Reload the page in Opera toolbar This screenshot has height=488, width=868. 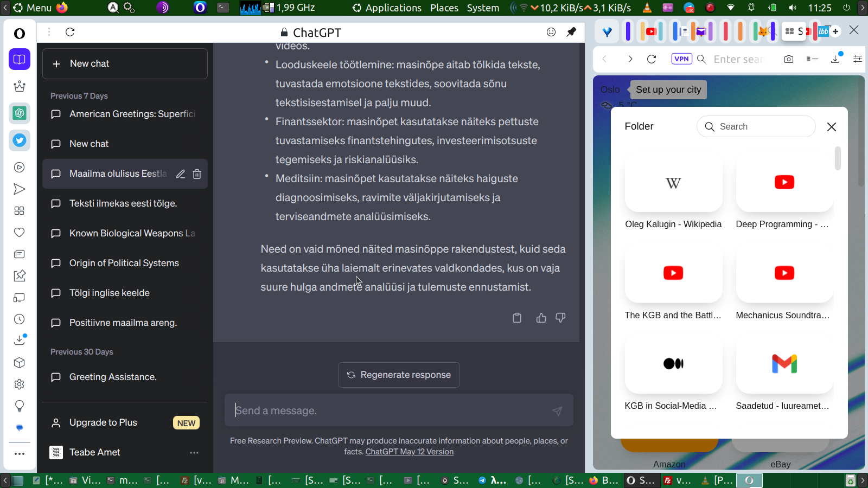[652, 59]
